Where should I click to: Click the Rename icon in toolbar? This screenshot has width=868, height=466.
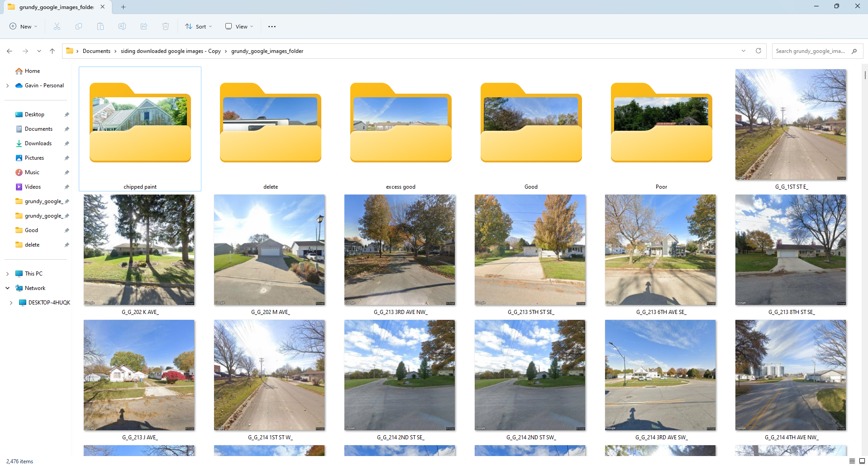tap(122, 26)
